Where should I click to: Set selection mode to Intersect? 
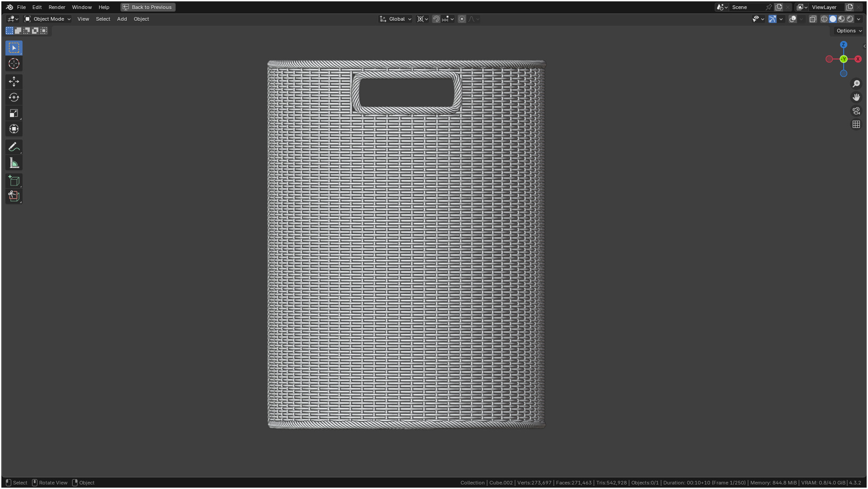pos(44,31)
